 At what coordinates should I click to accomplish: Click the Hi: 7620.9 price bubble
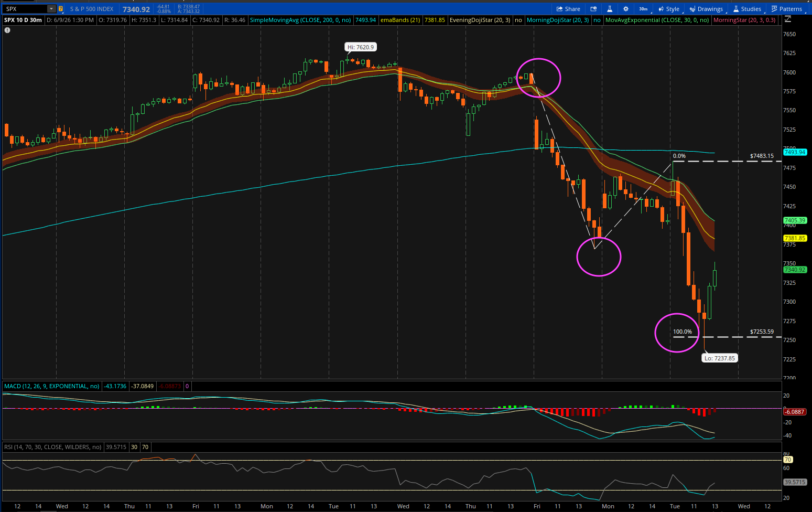pyautogui.click(x=361, y=47)
